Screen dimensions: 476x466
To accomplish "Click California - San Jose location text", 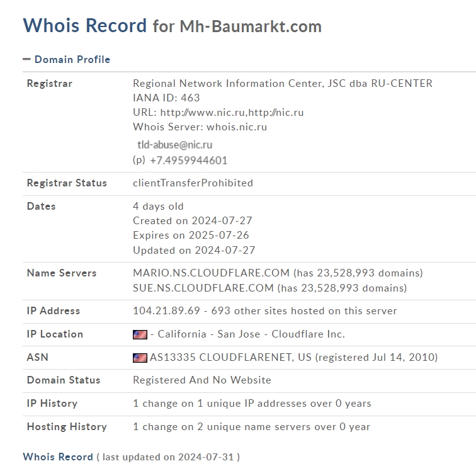I will click(x=209, y=334).
